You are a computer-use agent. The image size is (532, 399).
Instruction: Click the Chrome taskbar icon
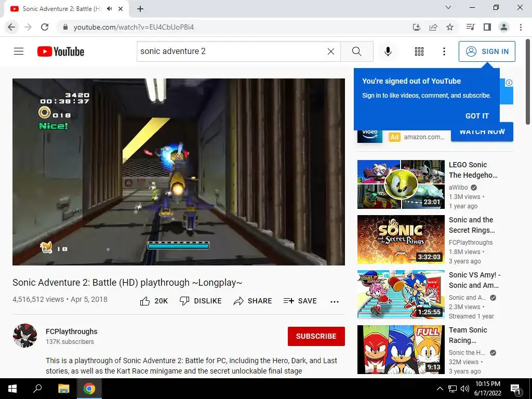[x=89, y=389]
